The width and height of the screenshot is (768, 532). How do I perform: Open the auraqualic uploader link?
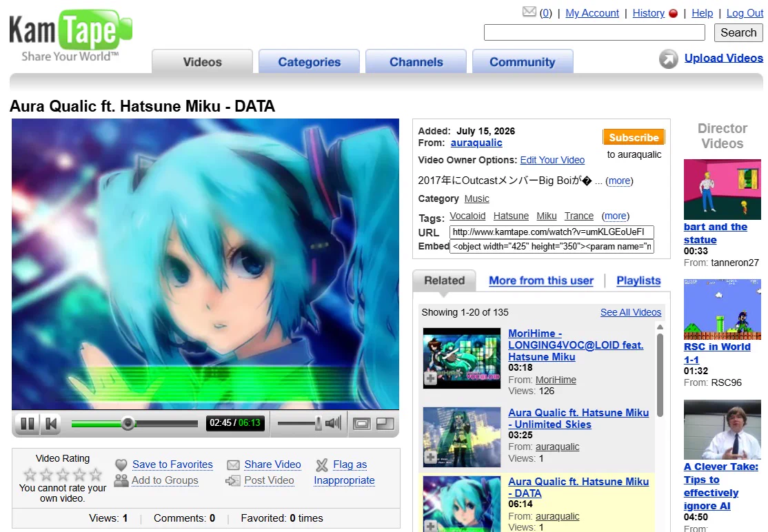pyautogui.click(x=476, y=143)
